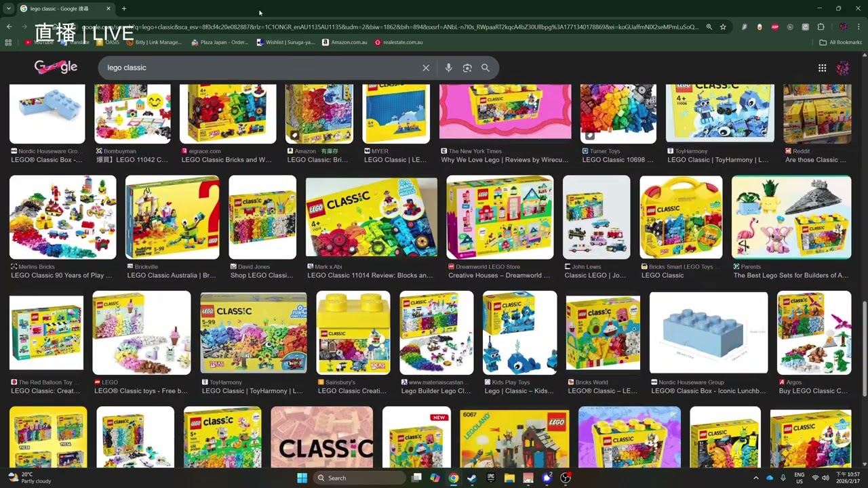868x488 pixels.
Task: Start voice search with the microphone icon
Action: [448, 68]
